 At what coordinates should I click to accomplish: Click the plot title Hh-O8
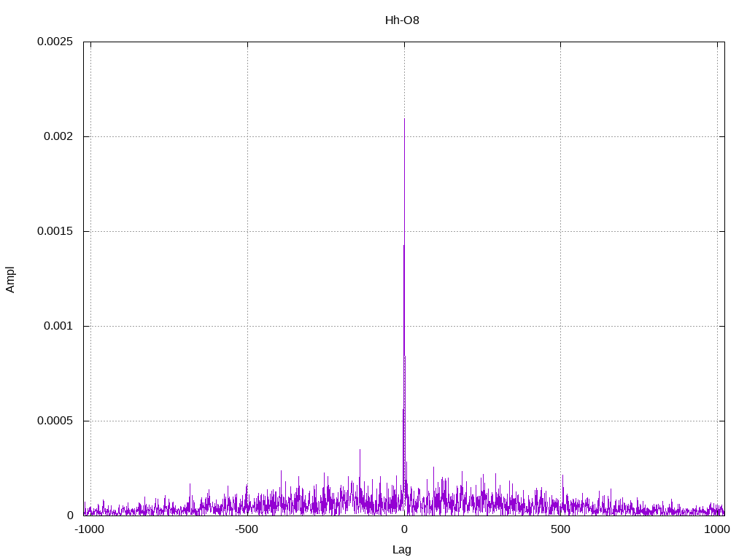coord(402,20)
